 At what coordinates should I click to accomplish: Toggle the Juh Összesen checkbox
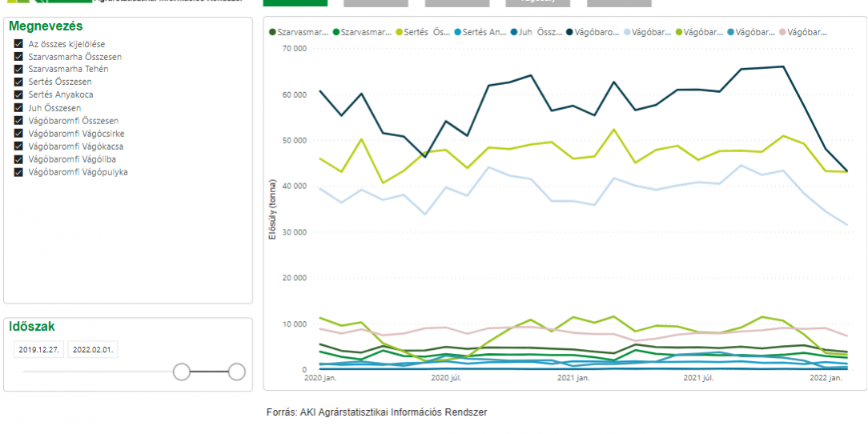click(x=18, y=108)
